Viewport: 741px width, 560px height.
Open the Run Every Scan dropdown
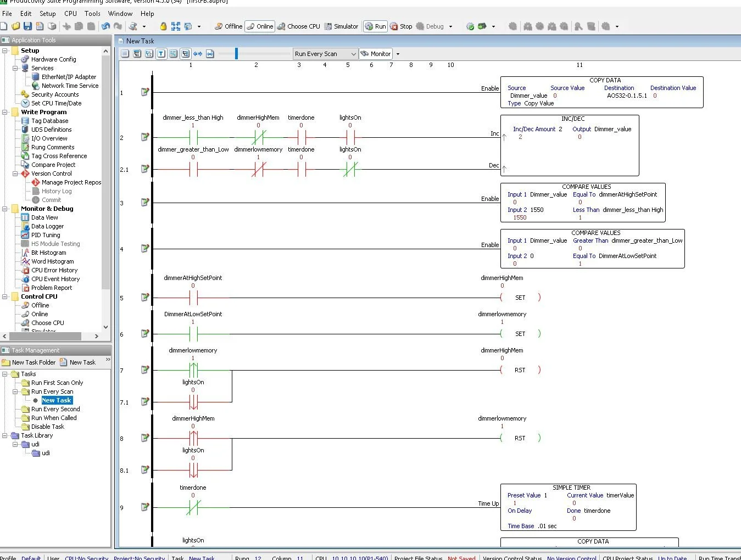pos(325,54)
